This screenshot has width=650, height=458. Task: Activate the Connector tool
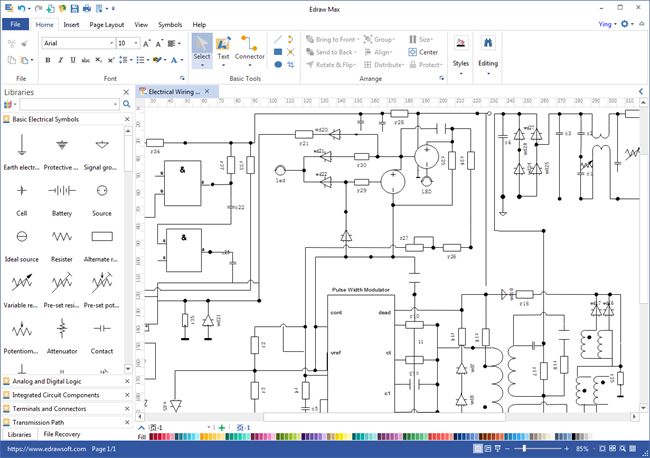tap(250, 51)
